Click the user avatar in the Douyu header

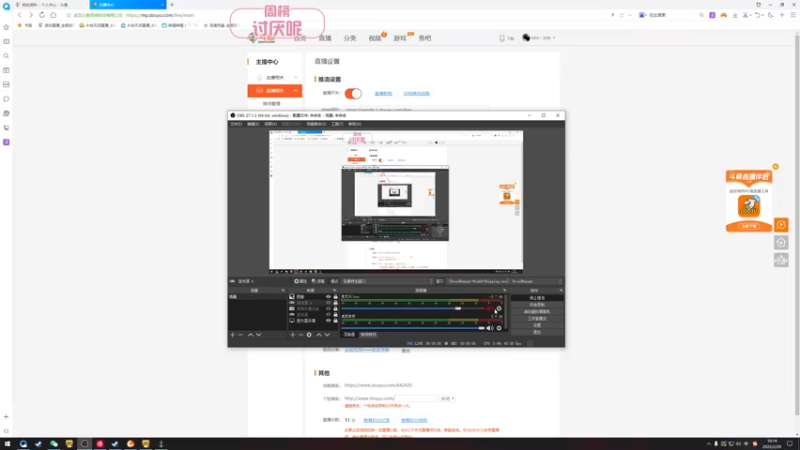(526, 38)
